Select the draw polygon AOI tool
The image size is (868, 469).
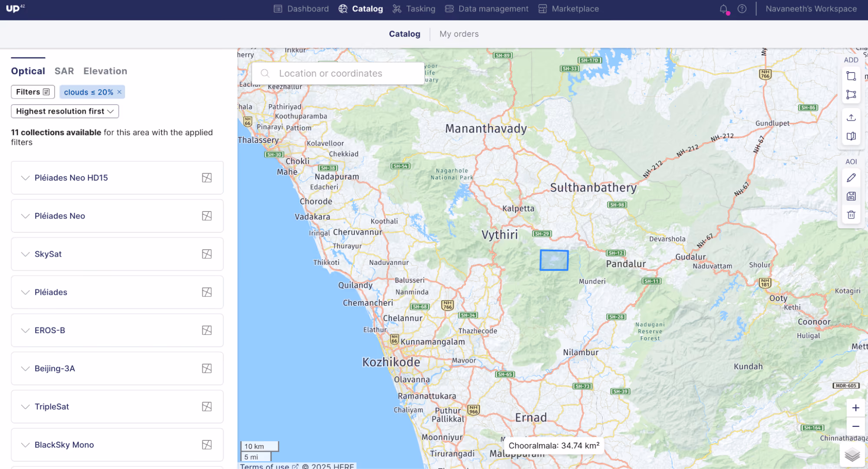point(851,95)
